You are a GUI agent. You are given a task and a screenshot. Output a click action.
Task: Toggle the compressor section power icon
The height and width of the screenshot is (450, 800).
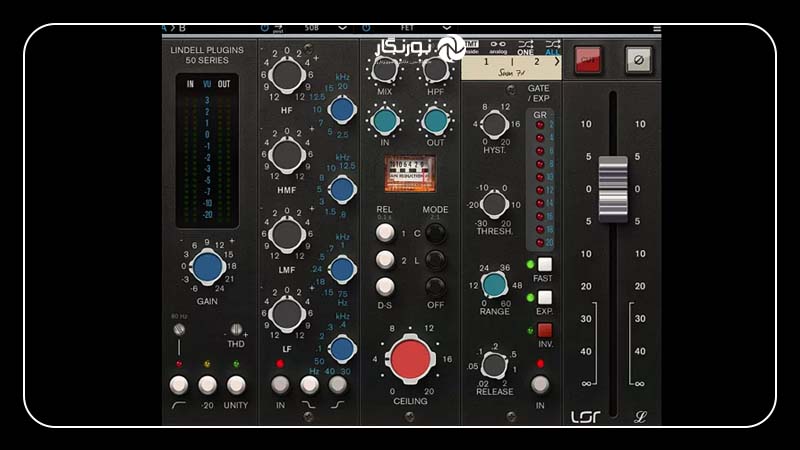click(x=366, y=28)
